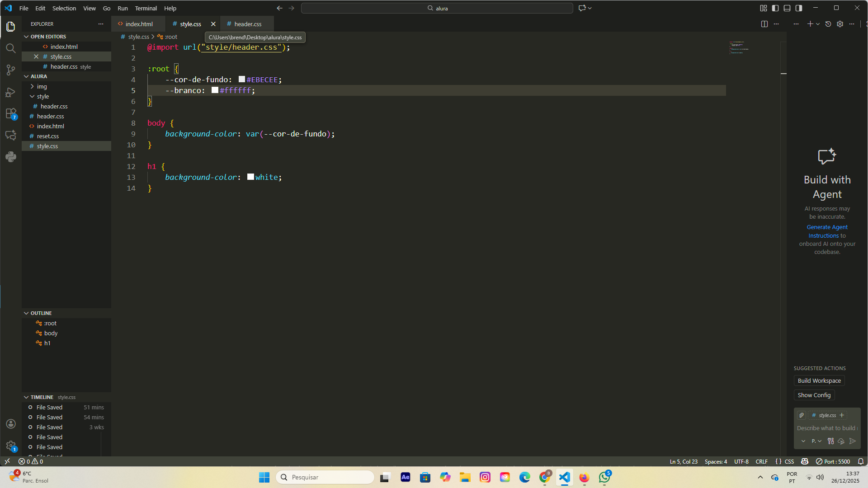The width and height of the screenshot is (868, 488).
Task: Collapse the Outline section
Action: pos(41,313)
